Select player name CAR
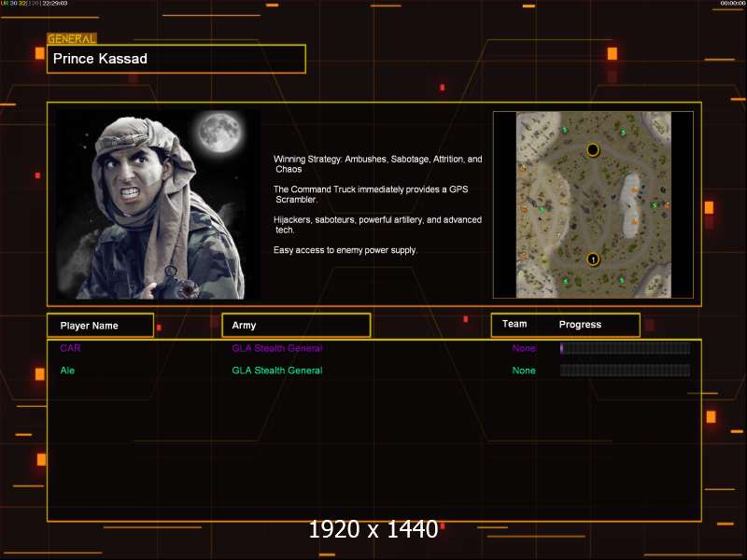747x560 pixels. coord(70,348)
